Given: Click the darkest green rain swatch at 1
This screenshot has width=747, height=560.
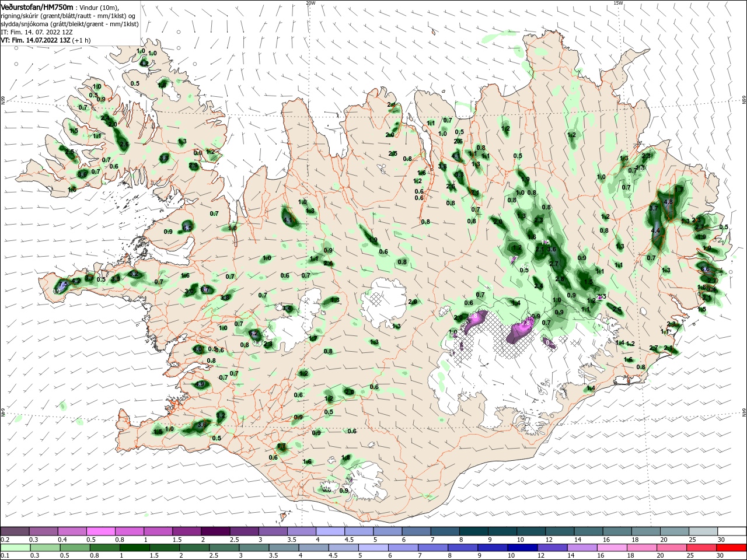Looking at the screenshot, I should coord(135,548).
